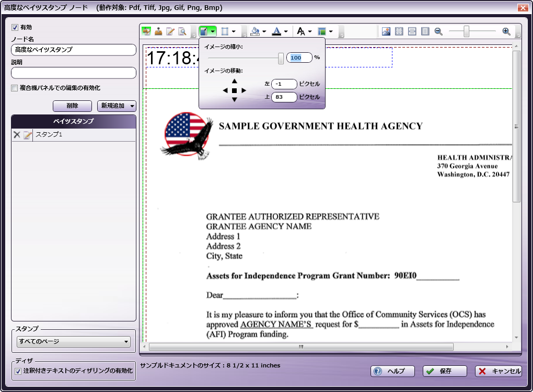
Task: Click the toolbar zoom slider handle
Action: point(466,31)
